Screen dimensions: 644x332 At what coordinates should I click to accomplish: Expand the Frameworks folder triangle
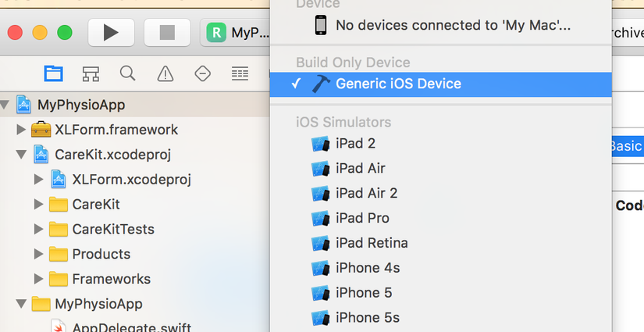[x=38, y=279]
